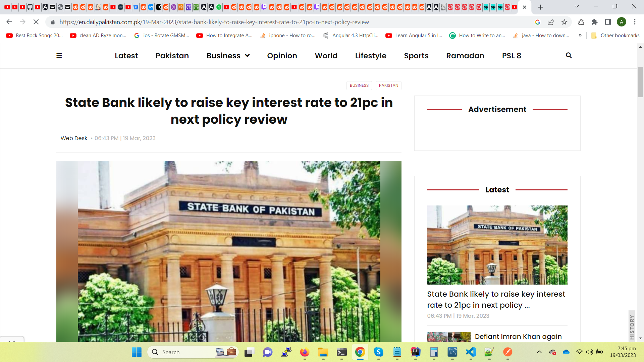644x362 pixels.
Task: Stop loading the page with X button
Action: 36,22
